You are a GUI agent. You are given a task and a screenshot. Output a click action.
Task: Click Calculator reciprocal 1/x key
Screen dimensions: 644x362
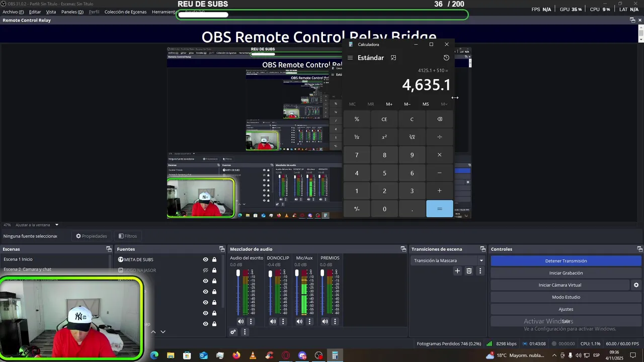[357, 137]
